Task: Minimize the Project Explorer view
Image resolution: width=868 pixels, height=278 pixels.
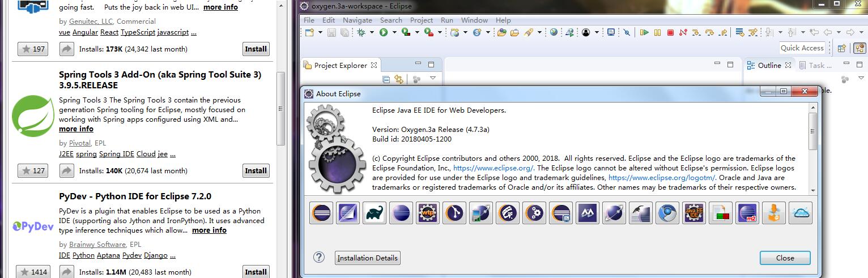Action: pos(418,63)
